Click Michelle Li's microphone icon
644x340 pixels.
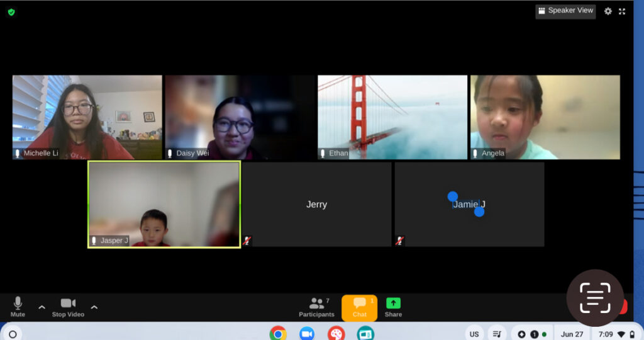(17, 154)
